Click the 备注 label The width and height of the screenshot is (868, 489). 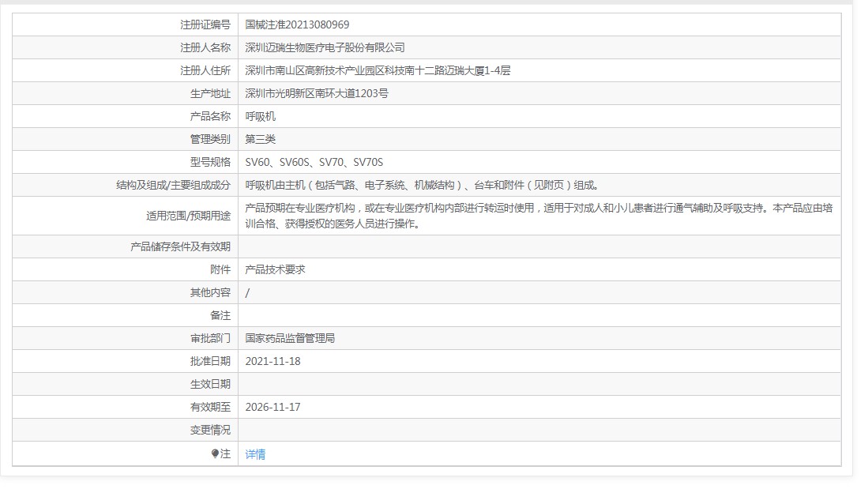[220, 315]
